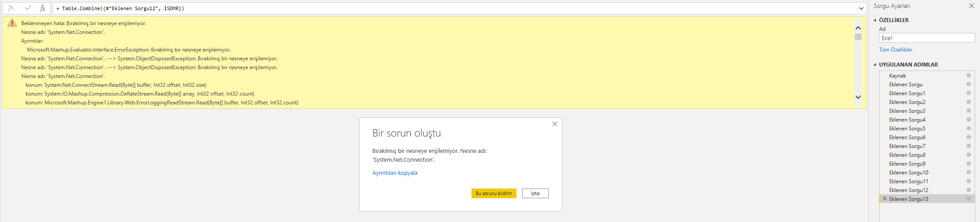Screen dimensions: 980x222
Task: Open settings gear for Eklenen Sorgu3
Action: click(969, 111)
